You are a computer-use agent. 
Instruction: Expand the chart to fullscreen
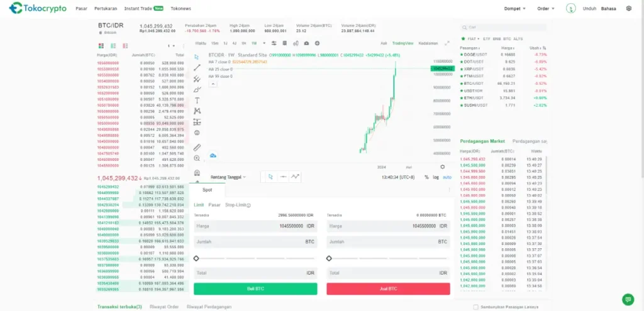[447, 43]
